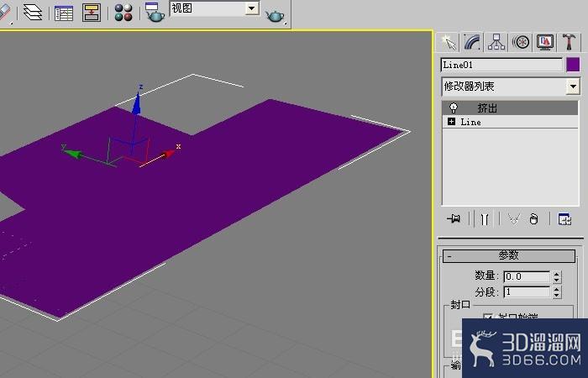Screen dimensions: 588x378
Task: Click the 分段 spinner arrows
Action: pyautogui.click(x=556, y=291)
